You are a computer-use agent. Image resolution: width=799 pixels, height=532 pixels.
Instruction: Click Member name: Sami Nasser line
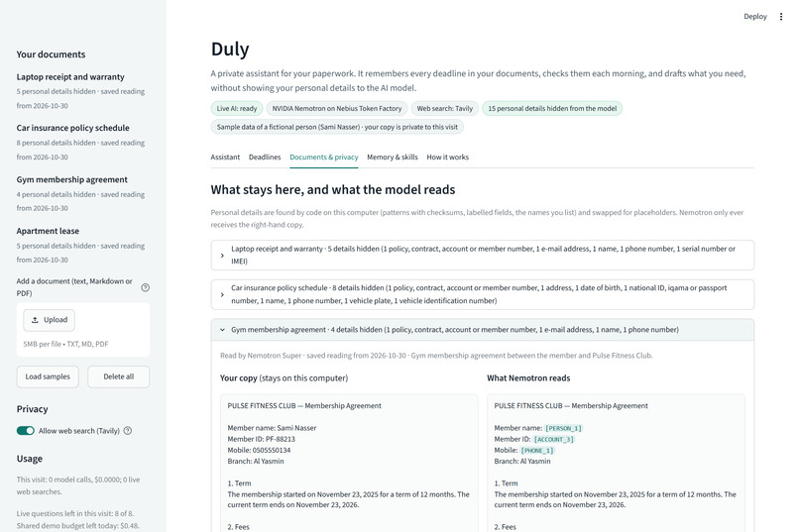tap(272, 428)
